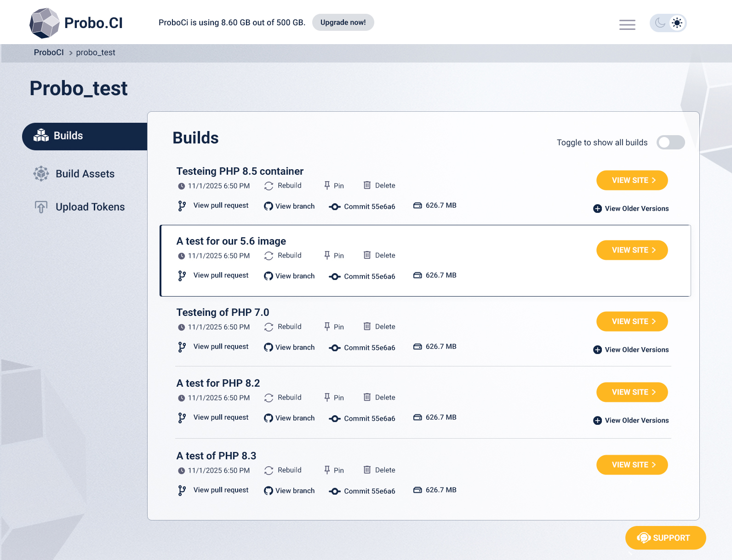The image size is (732, 560).
Task: Click the GitHub View branch icon for A test for PHP 8.2
Action: (x=269, y=418)
